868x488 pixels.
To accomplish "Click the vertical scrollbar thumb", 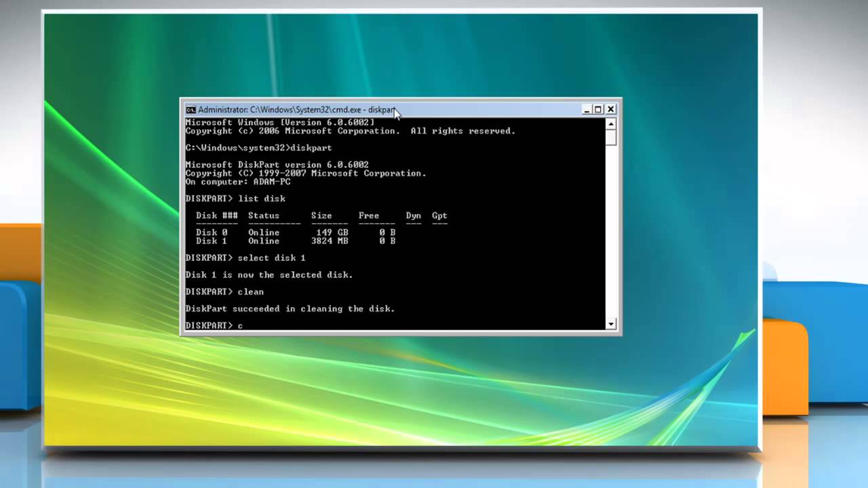I will click(x=611, y=137).
